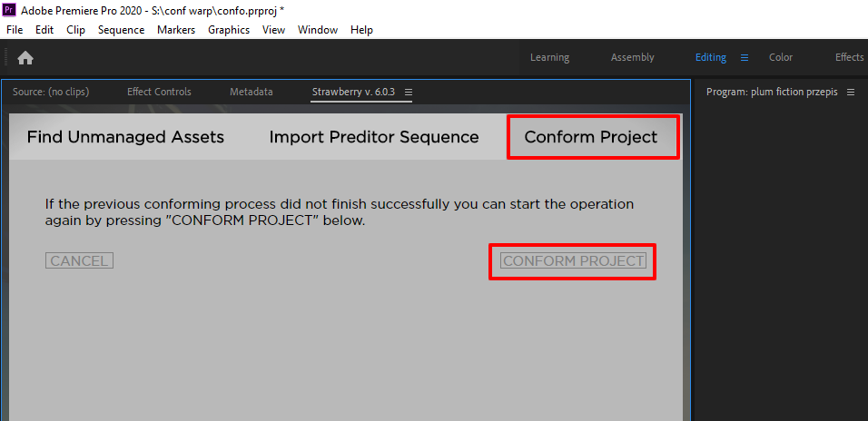Open the Markers menu
Screen dimensions: 868x421
pos(176,30)
